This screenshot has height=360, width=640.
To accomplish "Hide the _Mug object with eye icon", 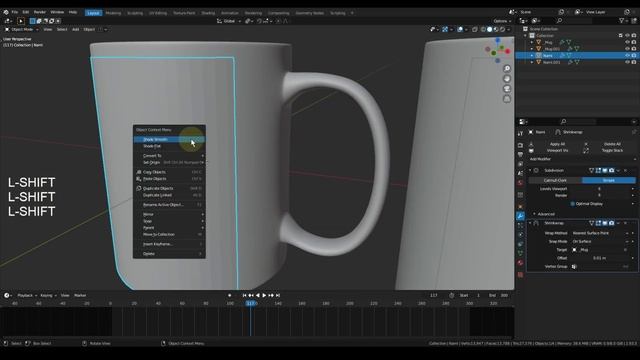I will tap(627, 42).
